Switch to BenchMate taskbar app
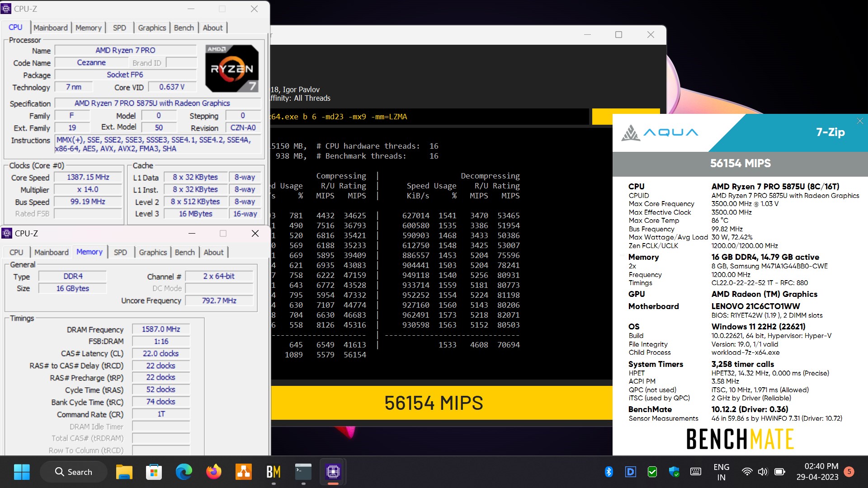 point(274,472)
